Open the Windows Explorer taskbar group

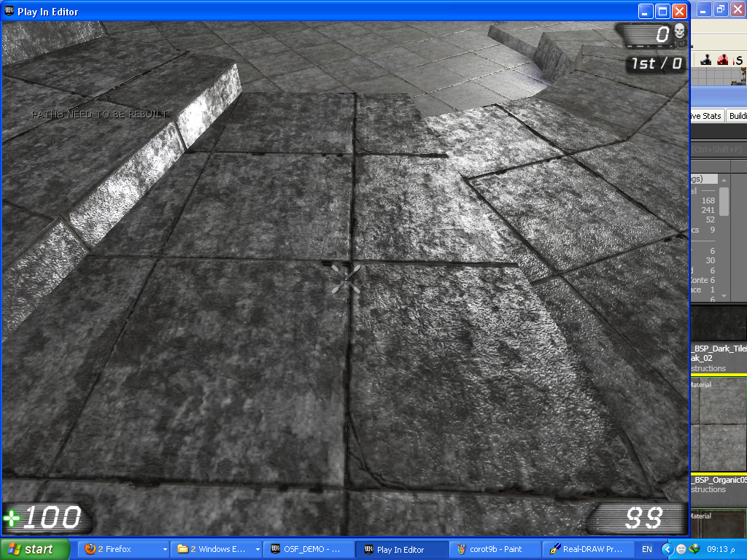coord(217,549)
